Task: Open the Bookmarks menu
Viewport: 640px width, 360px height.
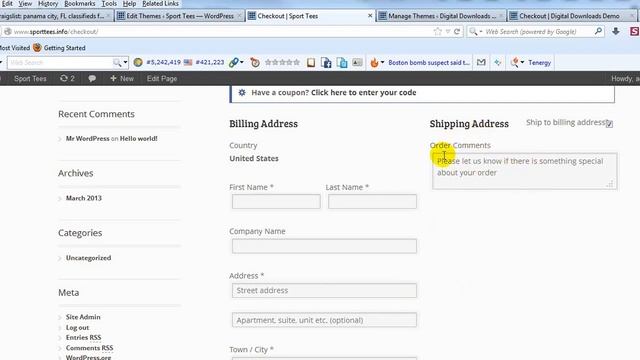Action: click(x=80, y=4)
